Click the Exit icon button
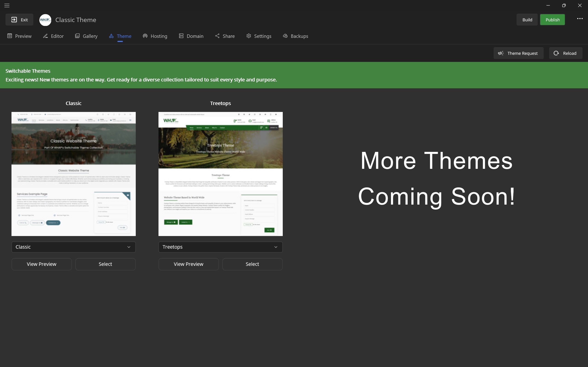The image size is (588, 367). tap(14, 20)
